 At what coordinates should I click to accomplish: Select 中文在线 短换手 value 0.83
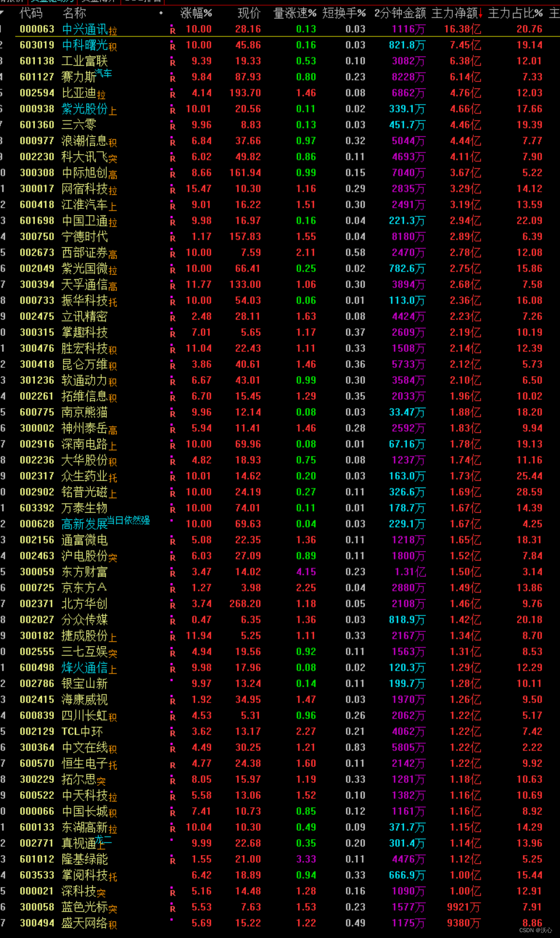coord(355,747)
